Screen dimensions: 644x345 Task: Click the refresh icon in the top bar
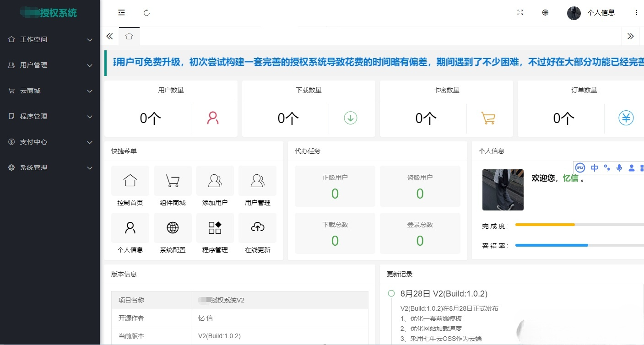pyautogui.click(x=146, y=12)
